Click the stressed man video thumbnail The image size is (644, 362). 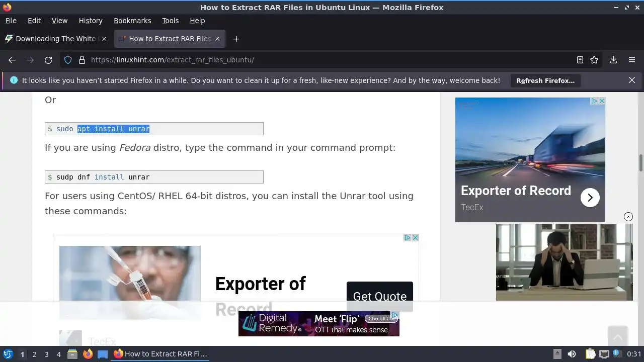(564, 262)
